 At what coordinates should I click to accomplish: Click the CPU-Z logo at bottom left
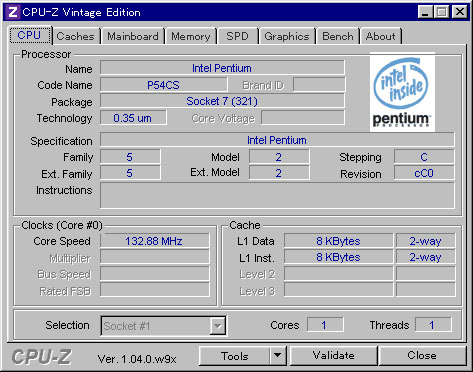[x=42, y=357]
